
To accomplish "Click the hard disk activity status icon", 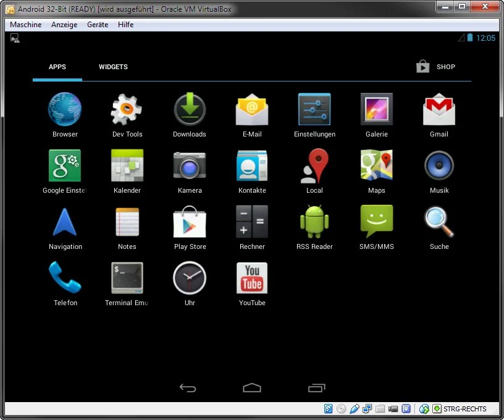I will coord(328,409).
